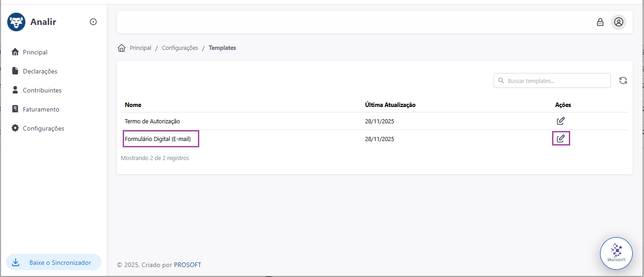644x277 pixels.
Task: Click the lock icon in header
Action: coord(600,22)
